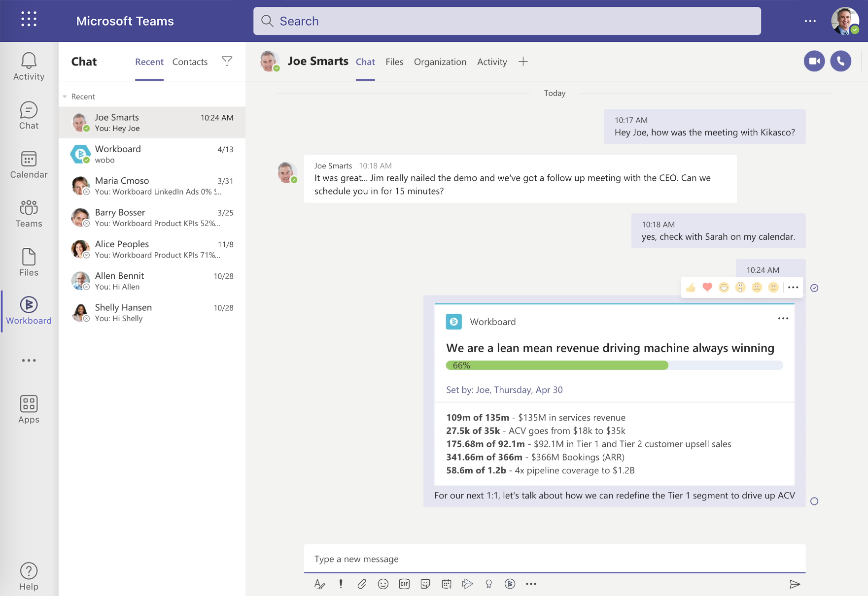This screenshot has width=868, height=596.
Task: Open the text Format tool in compose bar
Action: [319, 584]
